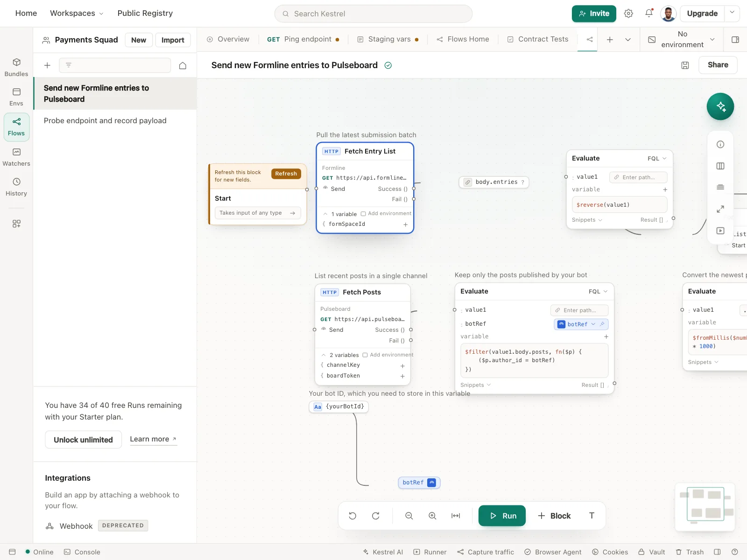Image resolution: width=747 pixels, height=560 pixels.
Task: Click the play-box icon in right panel
Action: [x=720, y=231]
